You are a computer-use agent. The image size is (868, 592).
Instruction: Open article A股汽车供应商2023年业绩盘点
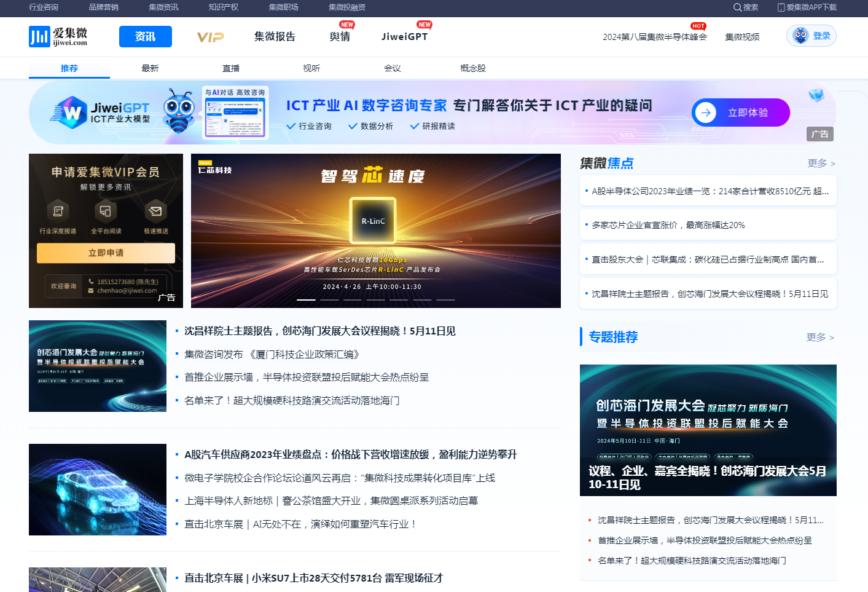tap(351, 454)
